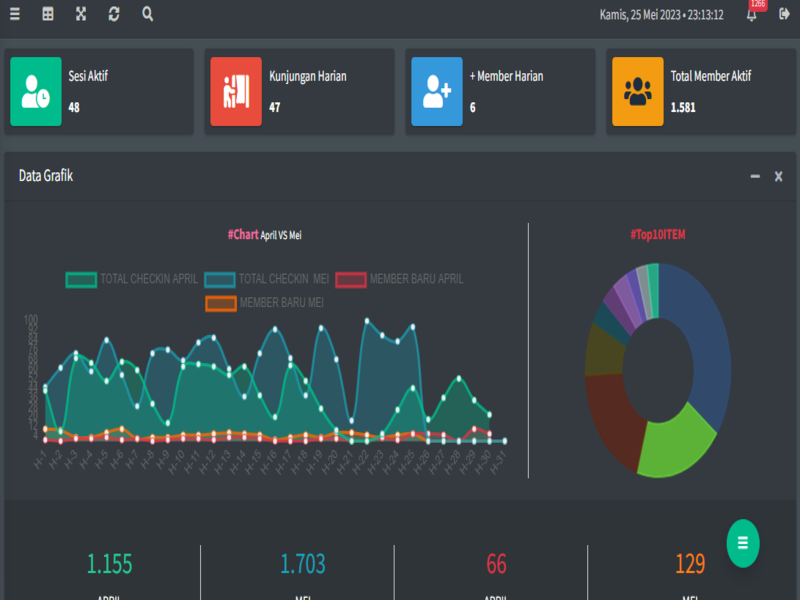Click the H-1 axis label

[40, 459]
